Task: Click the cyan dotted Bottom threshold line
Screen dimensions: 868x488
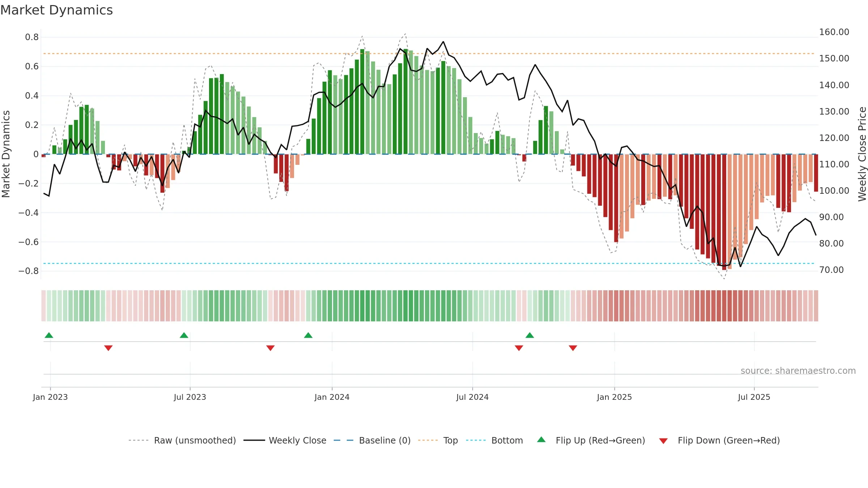Action: click(x=429, y=264)
